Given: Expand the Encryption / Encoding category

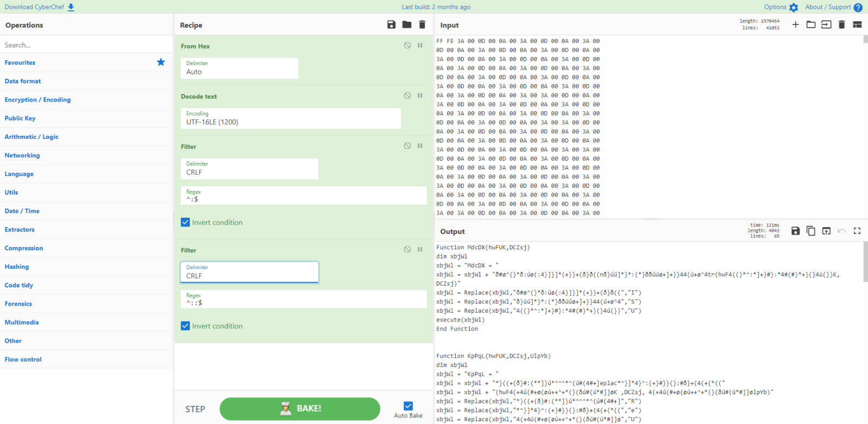Looking at the screenshot, I should click(38, 100).
